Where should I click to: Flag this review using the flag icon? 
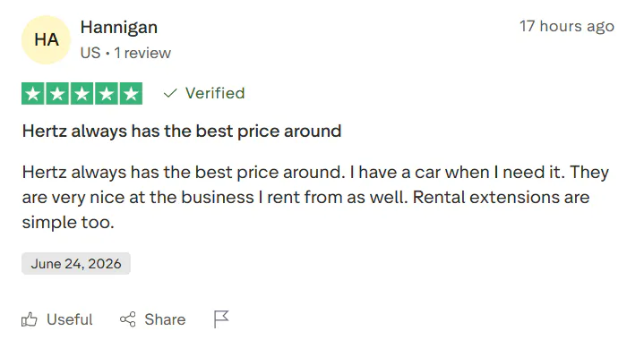[x=221, y=318]
